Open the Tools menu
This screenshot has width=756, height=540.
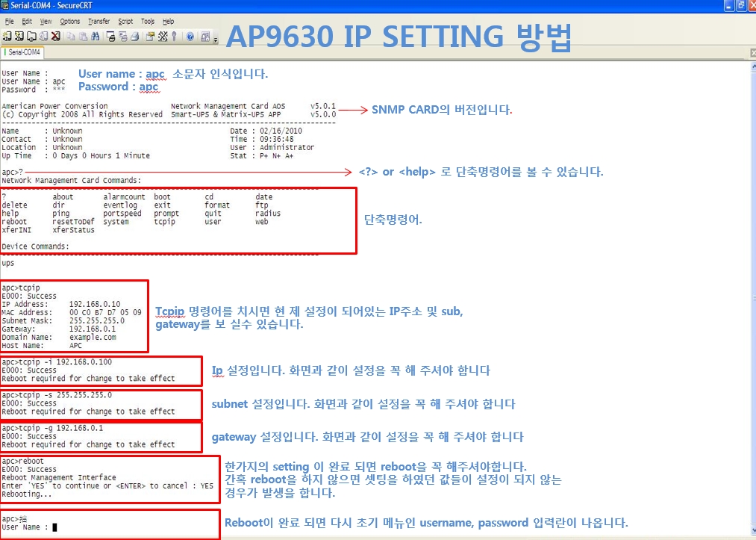point(148,21)
